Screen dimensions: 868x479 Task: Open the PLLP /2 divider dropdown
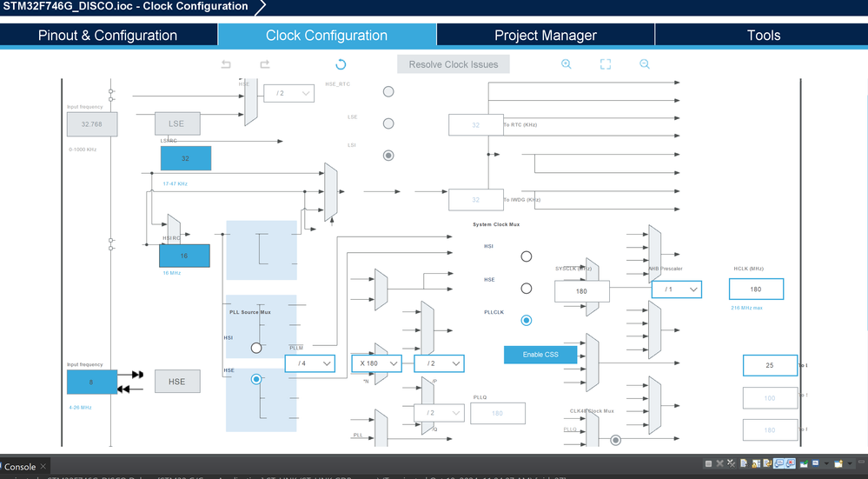[x=439, y=363]
